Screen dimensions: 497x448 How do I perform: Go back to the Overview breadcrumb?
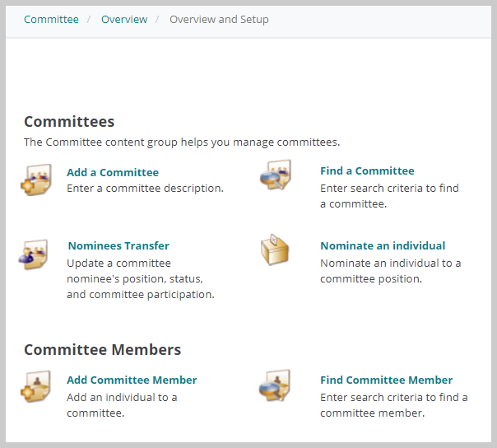pos(124,20)
